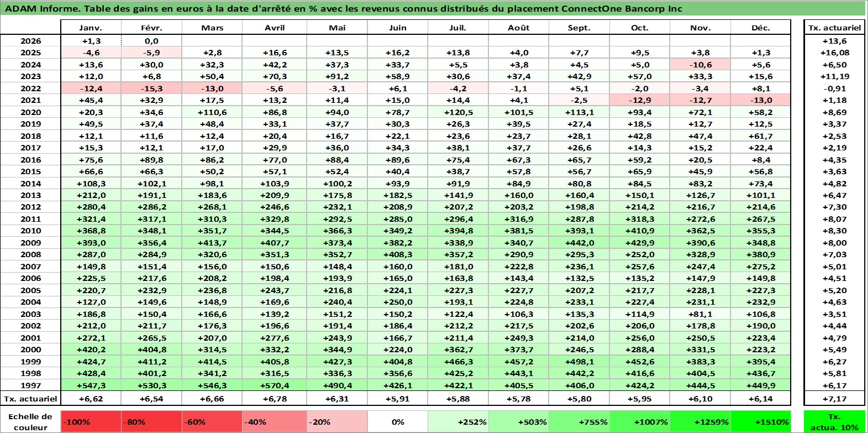
Task: Select the +8,30 actuarial rate for 2010
Action: click(x=834, y=231)
